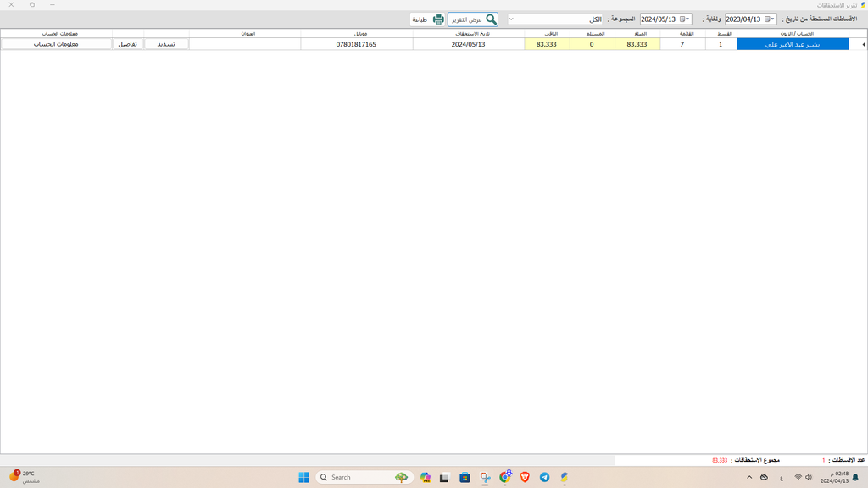Click the details (تفاصيل) button in the row
868x488 pixels.
[128, 44]
